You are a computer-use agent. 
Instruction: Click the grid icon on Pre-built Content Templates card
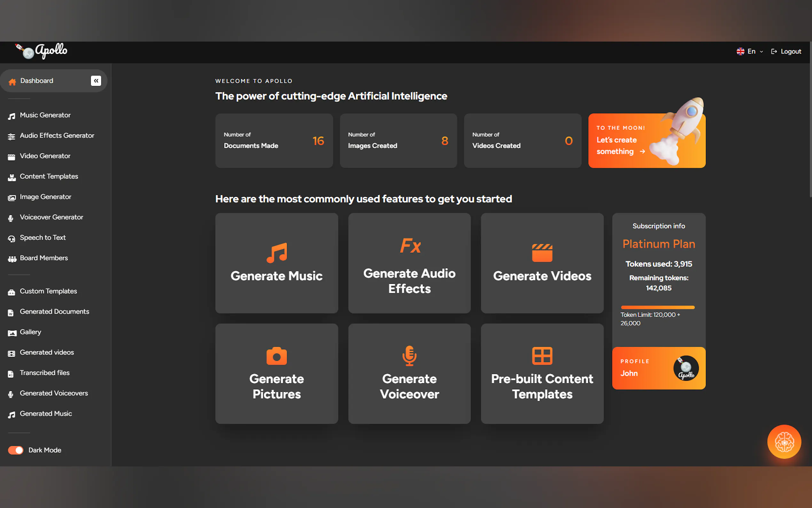pyautogui.click(x=542, y=355)
